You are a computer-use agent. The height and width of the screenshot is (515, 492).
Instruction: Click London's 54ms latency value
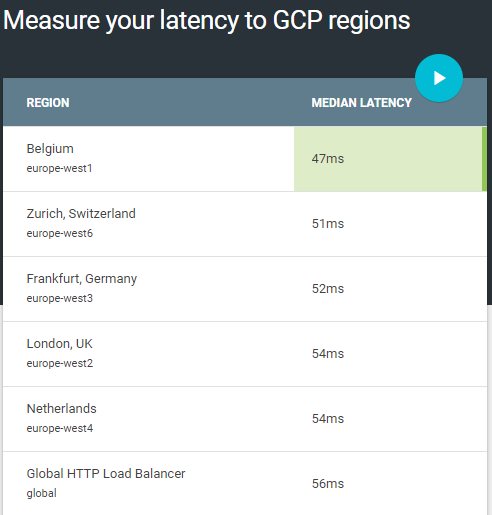tap(328, 354)
